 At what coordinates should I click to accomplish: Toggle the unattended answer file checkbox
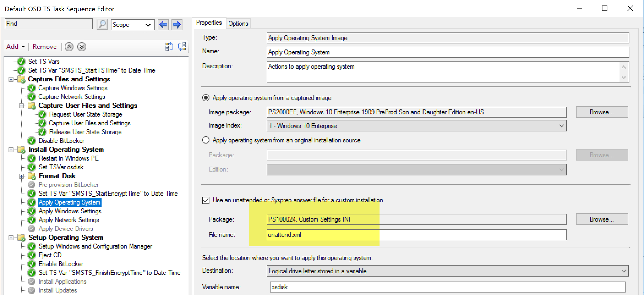(x=206, y=200)
